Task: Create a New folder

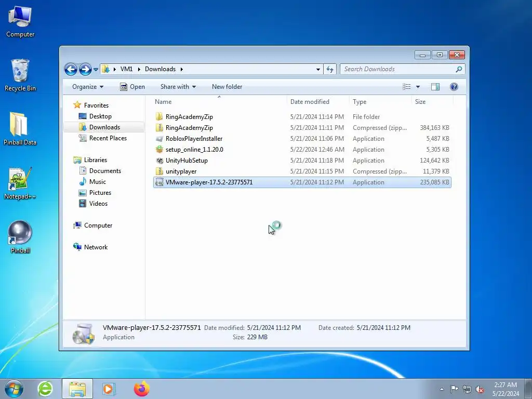Action: [x=227, y=87]
